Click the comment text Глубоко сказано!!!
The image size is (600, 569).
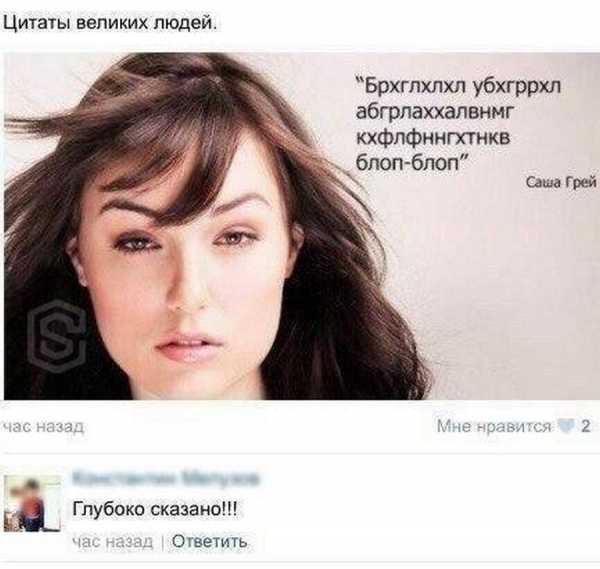coord(155,509)
